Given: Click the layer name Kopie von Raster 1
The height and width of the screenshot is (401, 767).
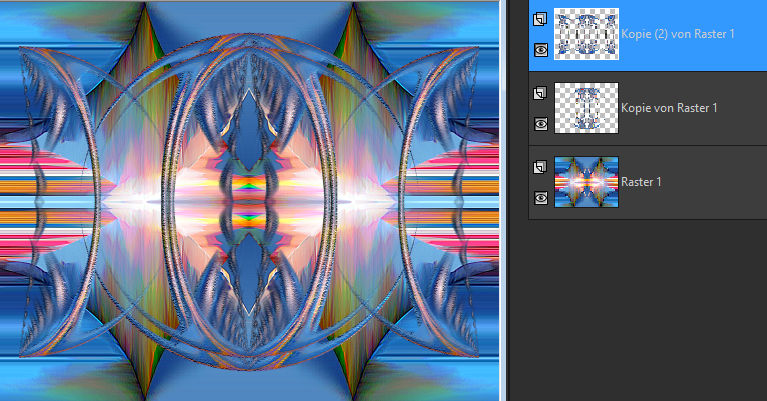Looking at the screenshot, I should (669, 108).
